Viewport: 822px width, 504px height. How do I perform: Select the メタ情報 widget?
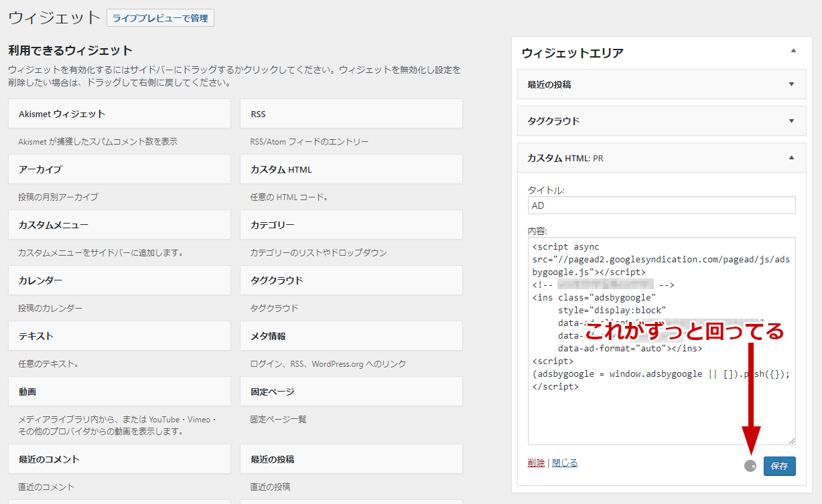click(x=351, y=336)
